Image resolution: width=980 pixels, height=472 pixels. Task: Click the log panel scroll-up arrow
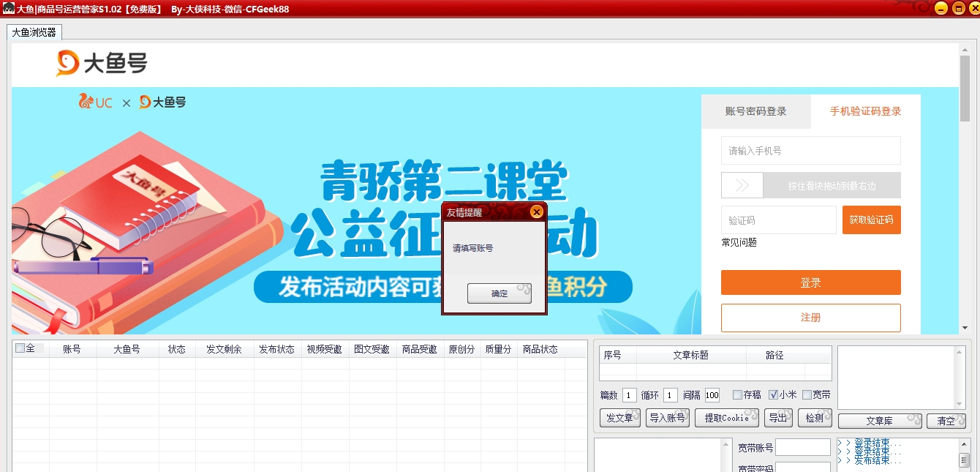[965, 443]
